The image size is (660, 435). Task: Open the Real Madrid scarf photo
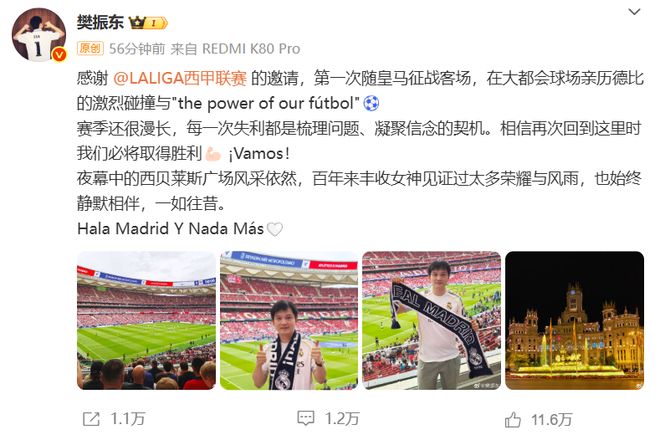(x=431, y=320)
